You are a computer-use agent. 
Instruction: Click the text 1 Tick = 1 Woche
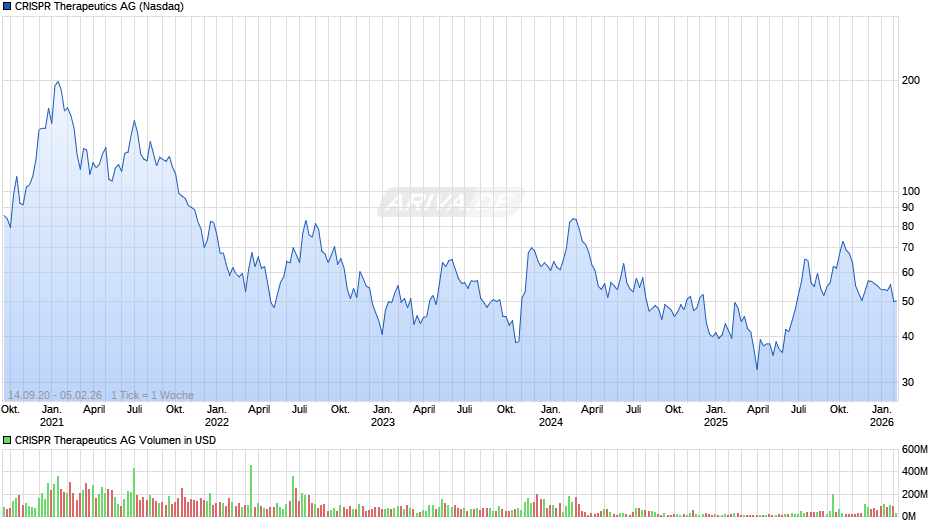point(152,395)
